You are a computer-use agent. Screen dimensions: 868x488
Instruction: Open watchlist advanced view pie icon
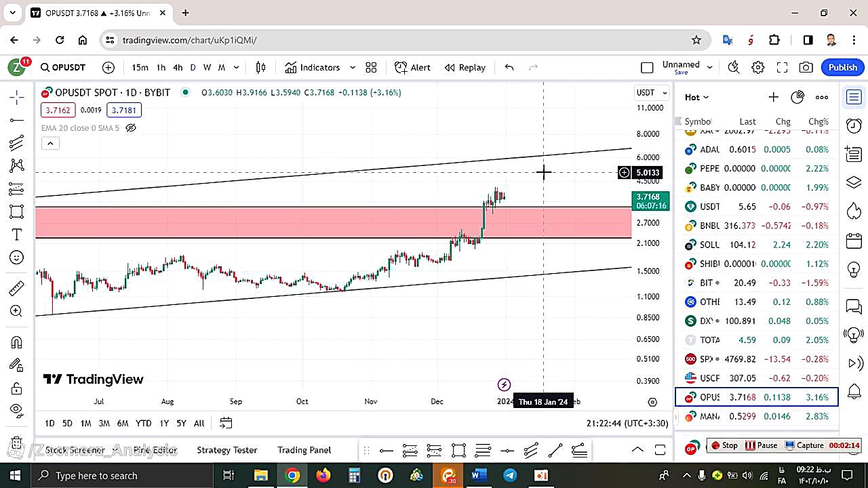[797, 97]
